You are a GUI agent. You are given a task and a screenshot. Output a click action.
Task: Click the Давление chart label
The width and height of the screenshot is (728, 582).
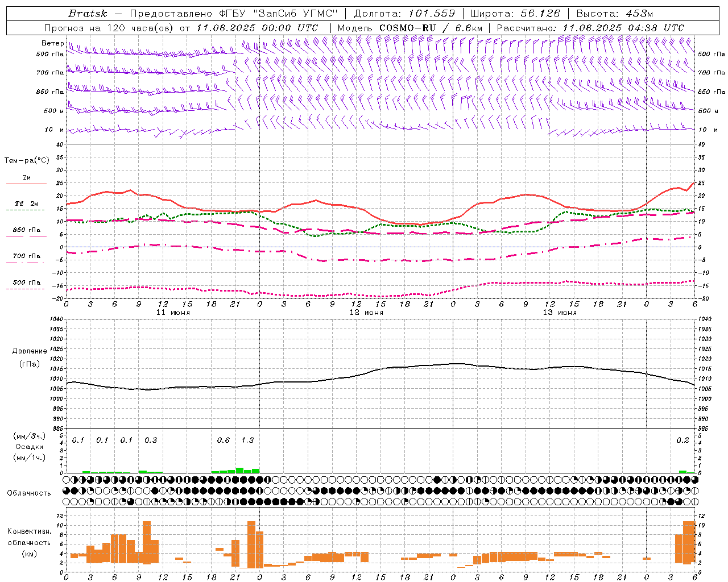click(x=30, y=351)
